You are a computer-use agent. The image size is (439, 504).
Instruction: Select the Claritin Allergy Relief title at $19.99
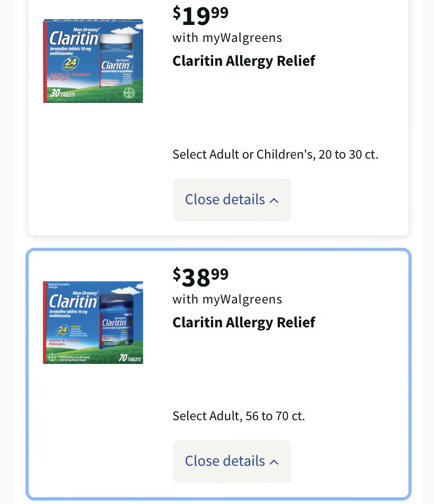(x=244, y=61)
